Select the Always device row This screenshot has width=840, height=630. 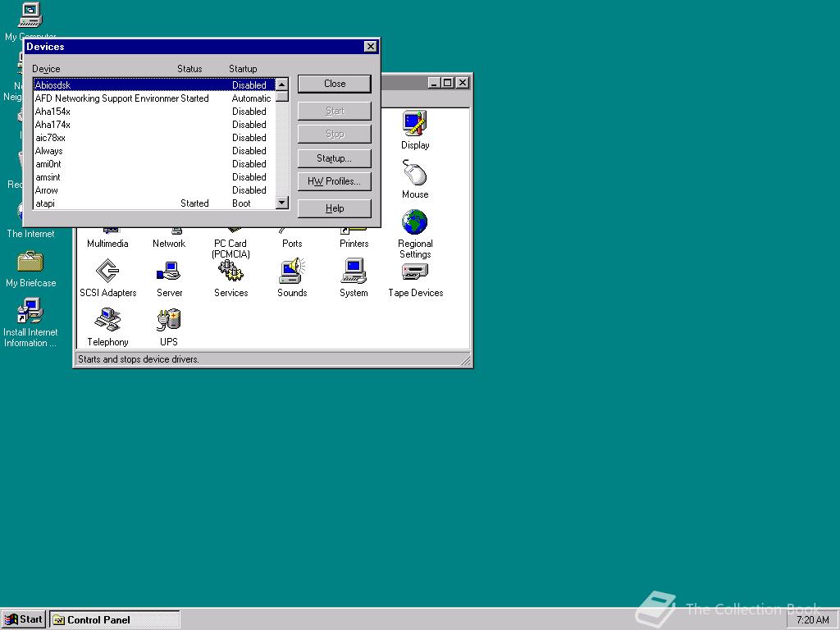point(154,151)
